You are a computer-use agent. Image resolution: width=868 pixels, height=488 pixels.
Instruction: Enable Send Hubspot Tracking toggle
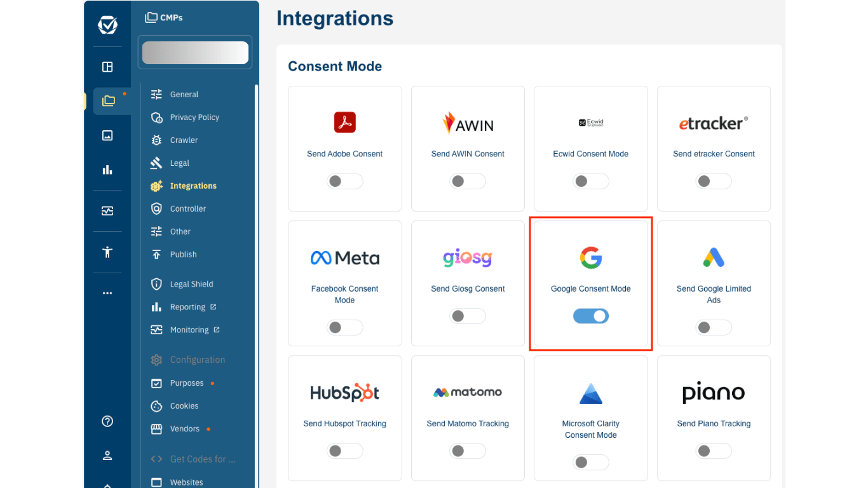pos(345,451)
